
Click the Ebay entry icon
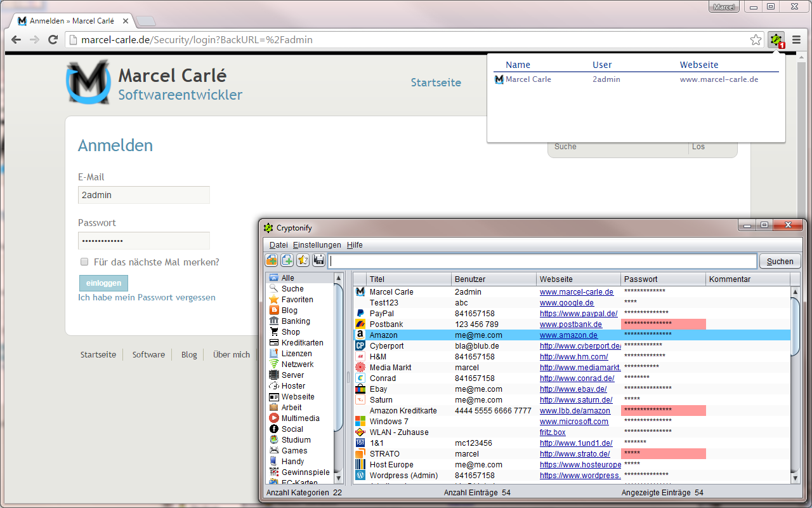tap(360, 389)
